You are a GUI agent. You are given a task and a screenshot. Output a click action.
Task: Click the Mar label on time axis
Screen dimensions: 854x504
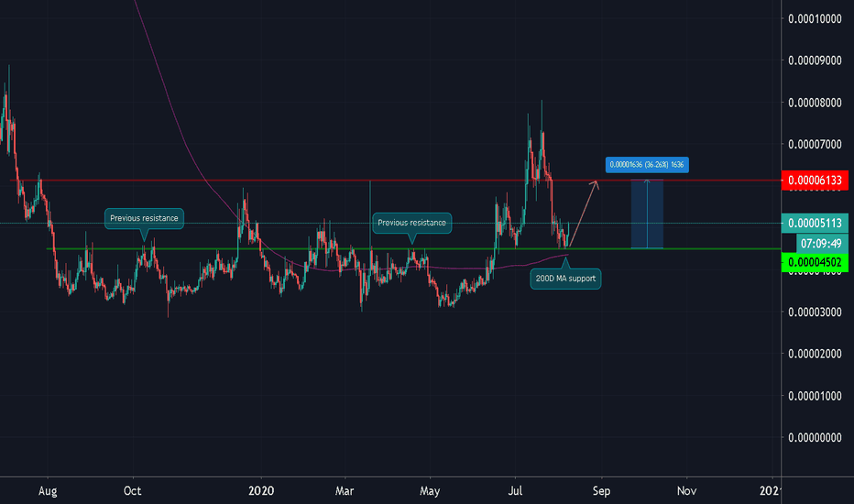[345, 491]
